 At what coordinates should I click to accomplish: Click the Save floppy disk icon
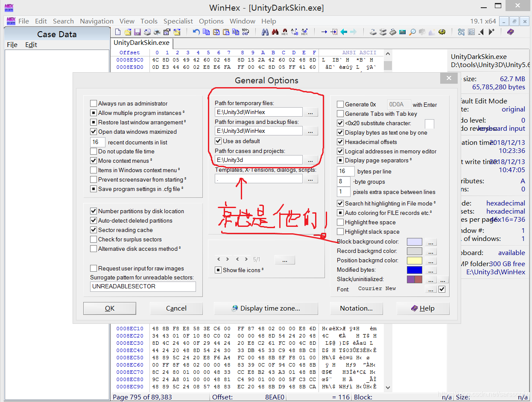point(137,32)
